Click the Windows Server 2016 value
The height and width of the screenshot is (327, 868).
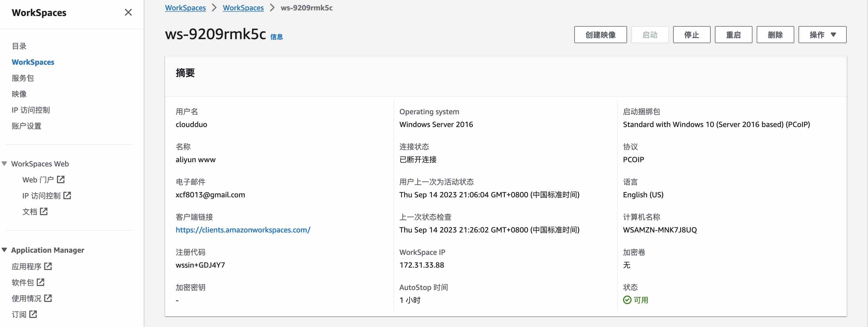[436, 124]
